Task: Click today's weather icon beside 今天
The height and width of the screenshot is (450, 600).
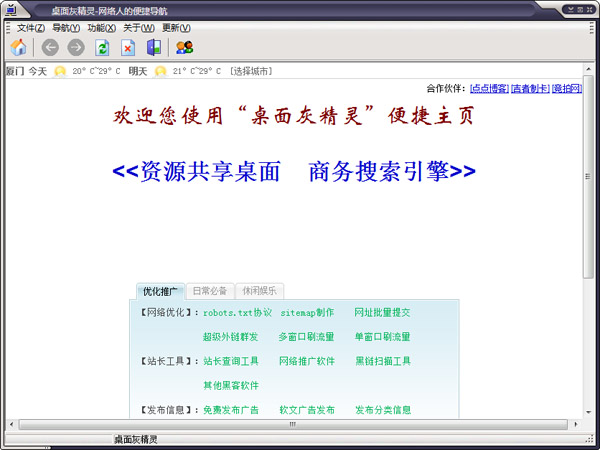Action: point(60,71)
